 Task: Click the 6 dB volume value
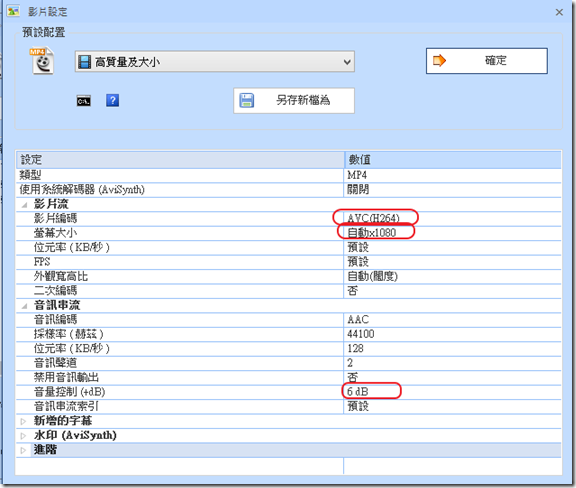click(x=358, y=392)
